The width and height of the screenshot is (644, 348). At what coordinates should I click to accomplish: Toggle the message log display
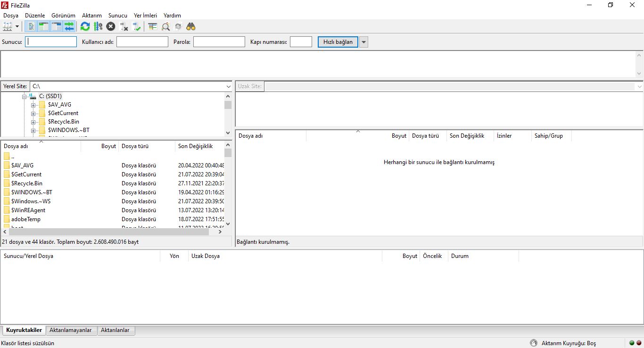pyautogui.click(x=31, y=26)
